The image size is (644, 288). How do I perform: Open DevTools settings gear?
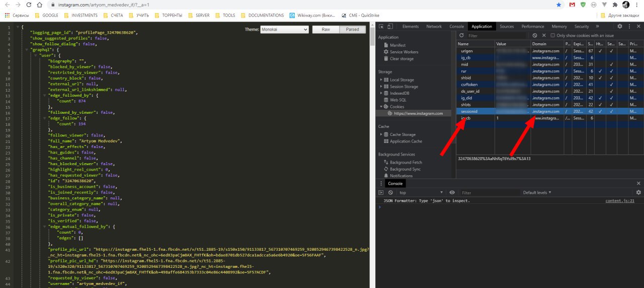tap(620, 26)
